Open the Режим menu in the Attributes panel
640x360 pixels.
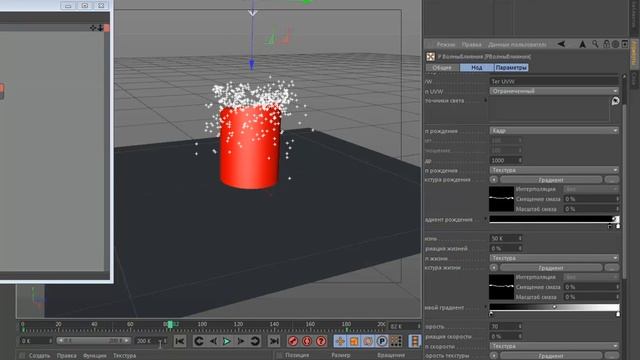tap(445, 44)
